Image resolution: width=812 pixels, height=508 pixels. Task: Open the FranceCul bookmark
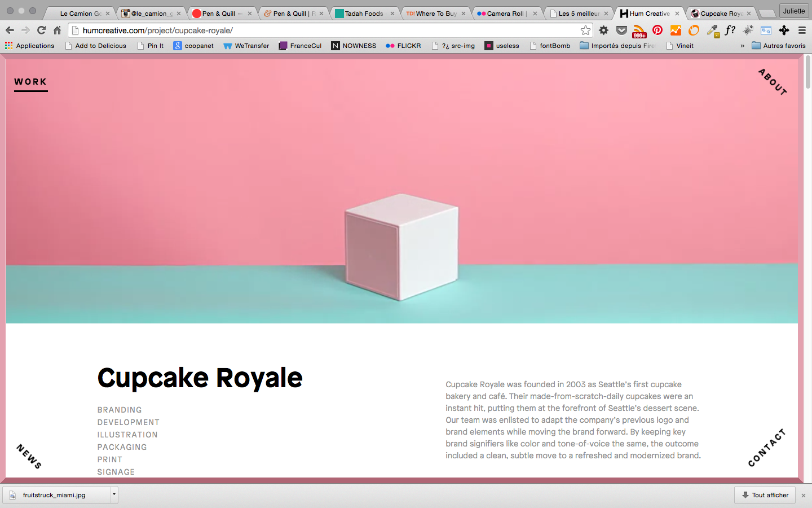[x=300, y=46]
